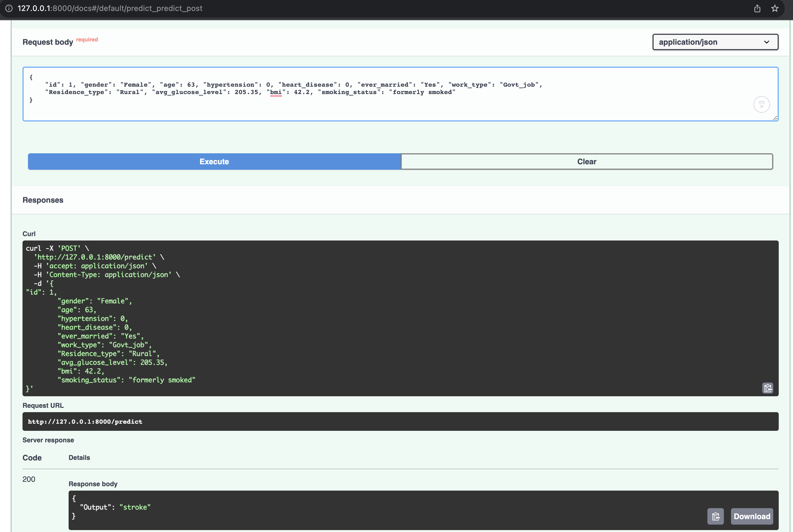This screenshot has height=532, width=793.
Task: Click "Govt_job" value in request textarea
Action: (x=519, y=85)
